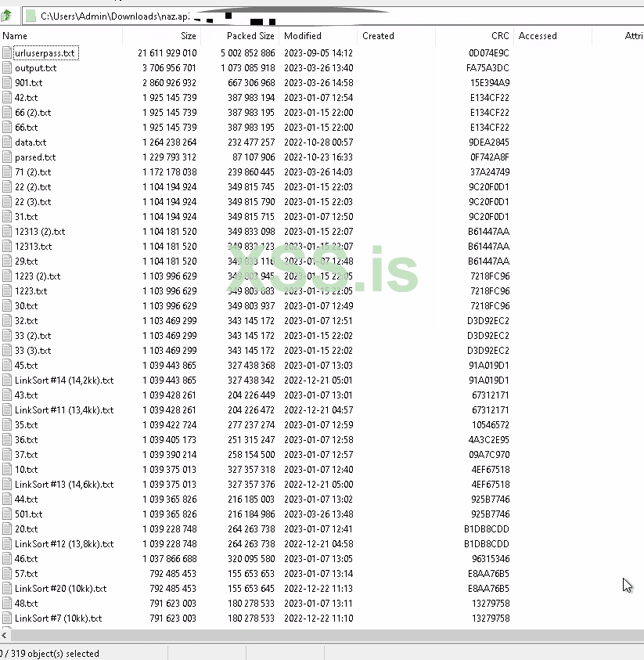The height and width of the screenshot is (660, 644).
Task: Click file name LinkSort #12 (13,8kk).txt
Action: tap(64, 544)
